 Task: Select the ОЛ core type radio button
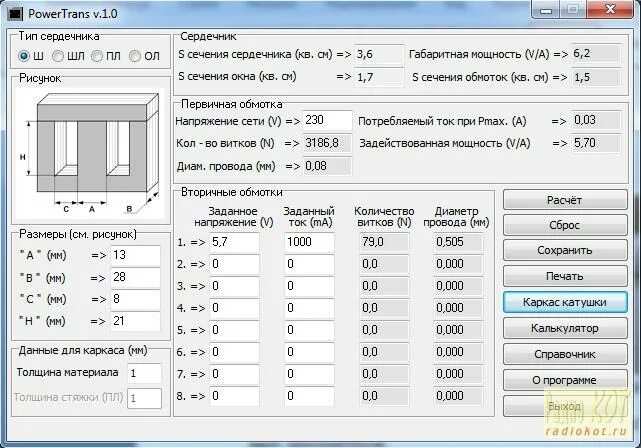(135, 56)
